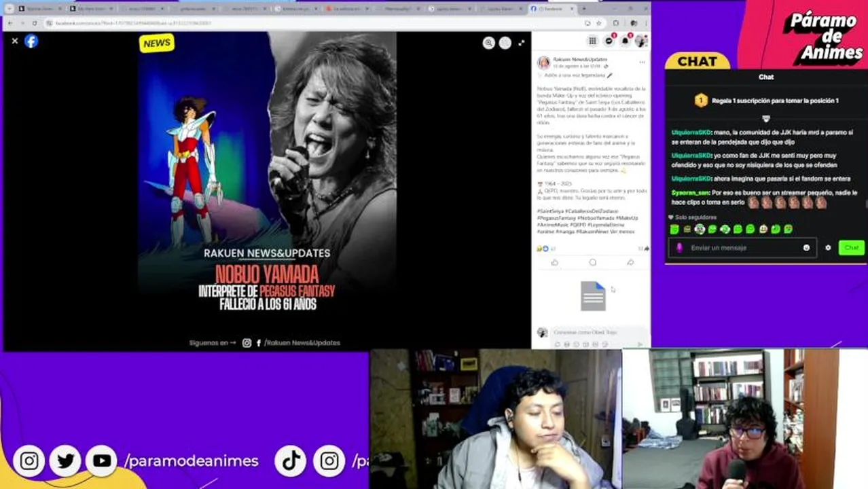Click the Chat header title
The height and width of the screenshot is (489, 868).
(766, 77)
